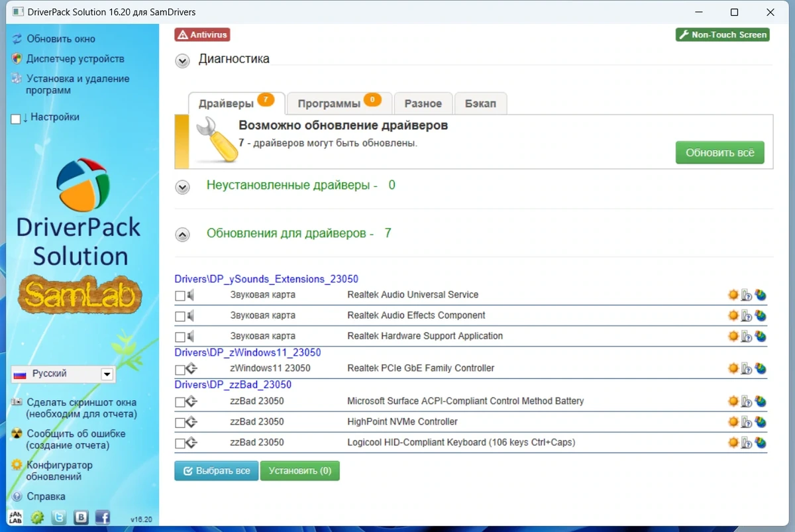Click sun icon for Realtek Audio Effects Component
The height and width of the screenshot is (532, 795).
coord(733,315)
